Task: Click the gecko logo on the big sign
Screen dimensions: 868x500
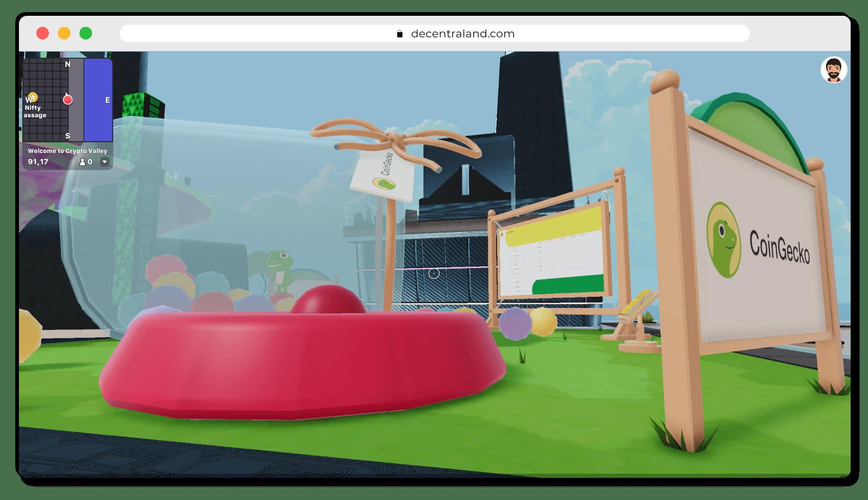Action: coord(724,240)
